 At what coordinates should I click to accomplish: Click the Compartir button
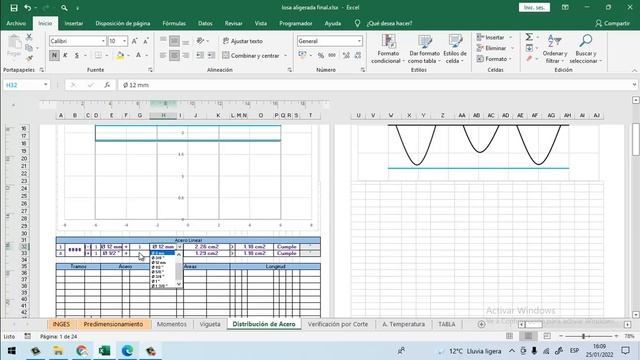click(x=612, y=24)
